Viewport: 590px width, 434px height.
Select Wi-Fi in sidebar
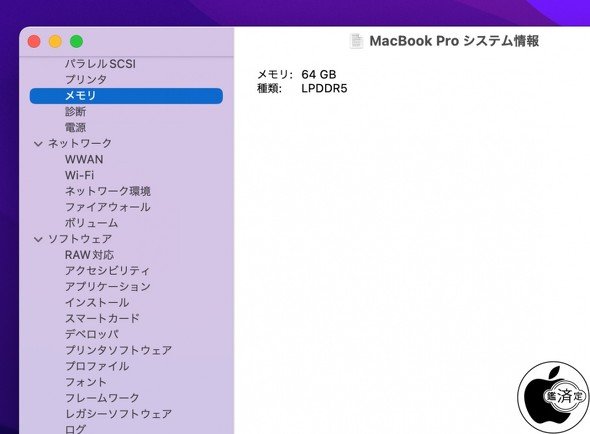[79, 175]
